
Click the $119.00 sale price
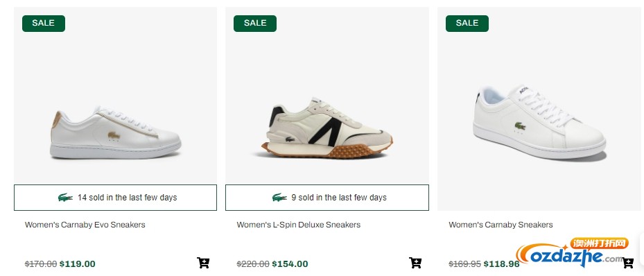(x=77, y=264)
